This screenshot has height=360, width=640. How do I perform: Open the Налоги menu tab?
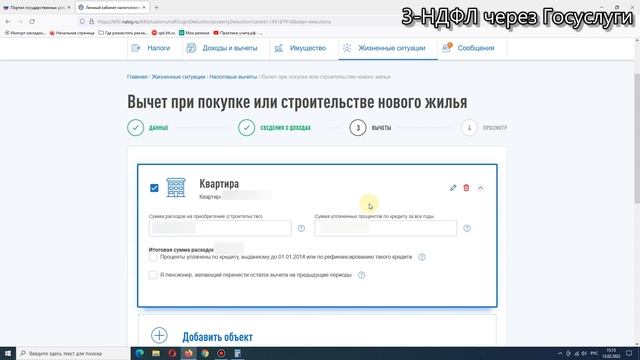pyautogui.click(x=151, y=48)
